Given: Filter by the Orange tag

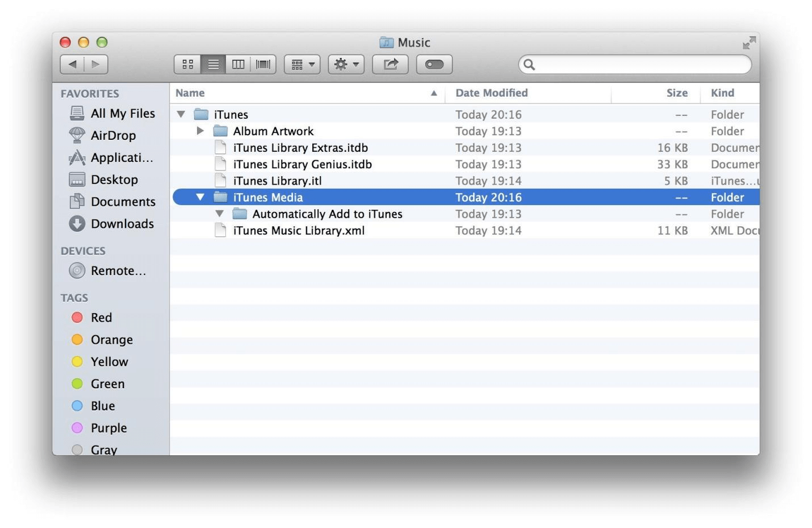Looking at the screenshot, I should (x=102, y=339).
